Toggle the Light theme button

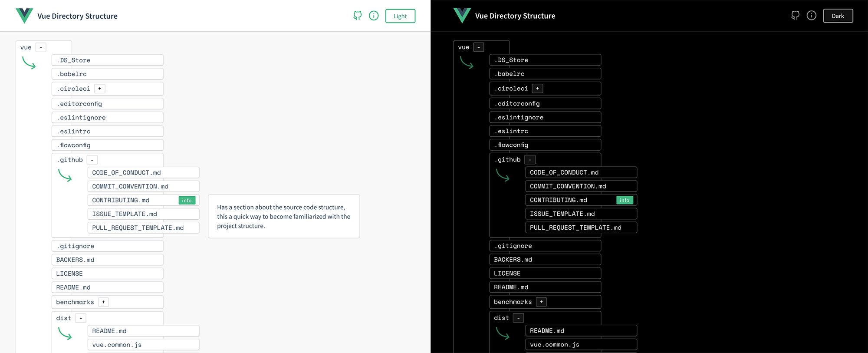tap(400, 16)
